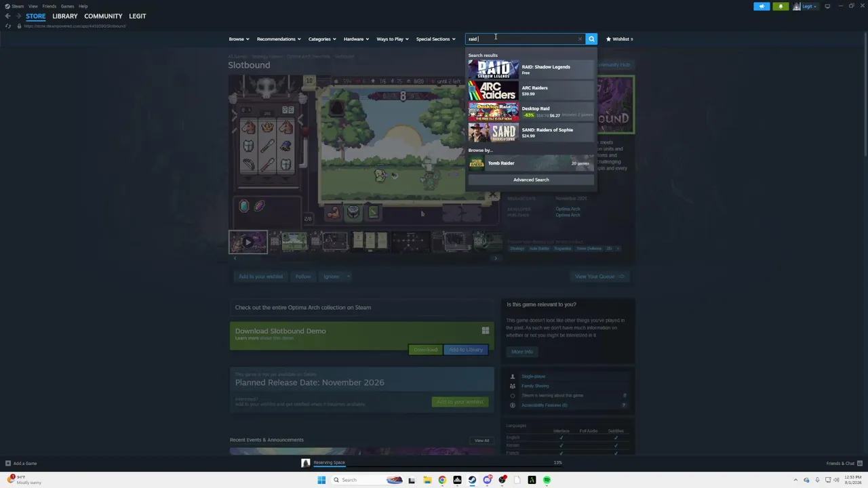The width and height of the screenshot is (868, 488).
Task: Open ARC Raiders search result
Action: 531,90
